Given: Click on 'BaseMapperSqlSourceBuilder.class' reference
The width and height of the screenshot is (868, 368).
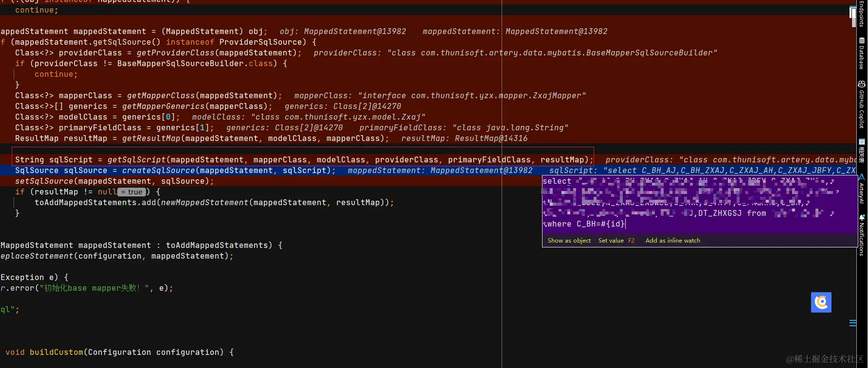Looking at the screenshot, I should point(195,64).
